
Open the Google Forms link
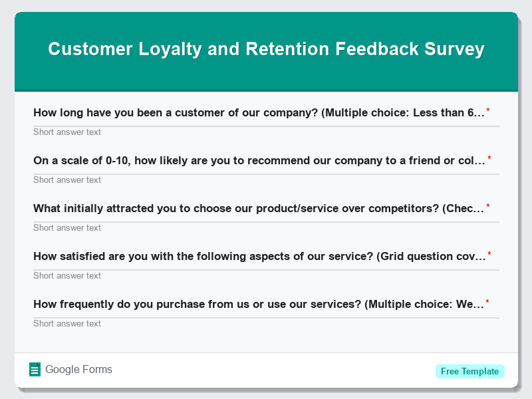tap(78, 369)
